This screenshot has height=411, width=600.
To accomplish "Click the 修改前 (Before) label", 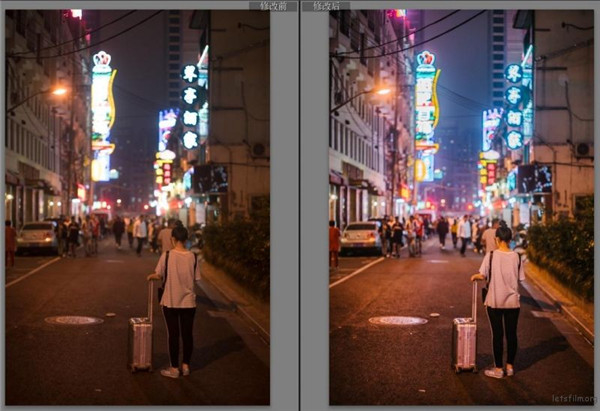I will (273, 6).
